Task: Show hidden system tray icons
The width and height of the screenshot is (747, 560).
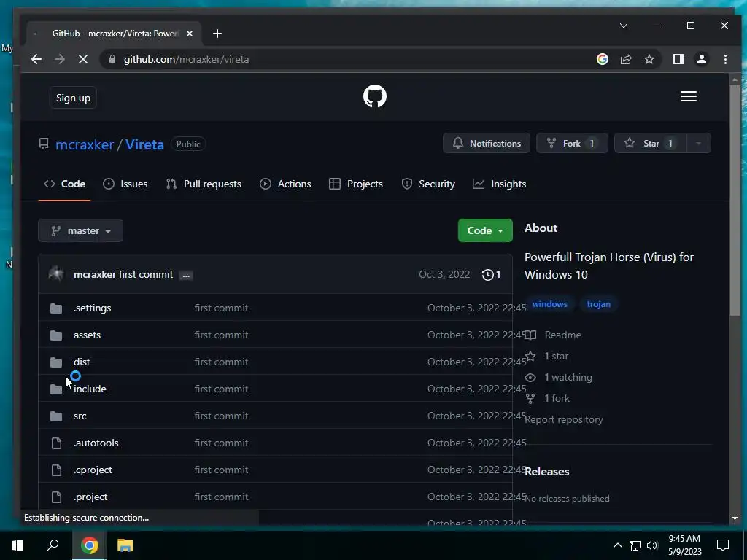Action: [617, 545]
